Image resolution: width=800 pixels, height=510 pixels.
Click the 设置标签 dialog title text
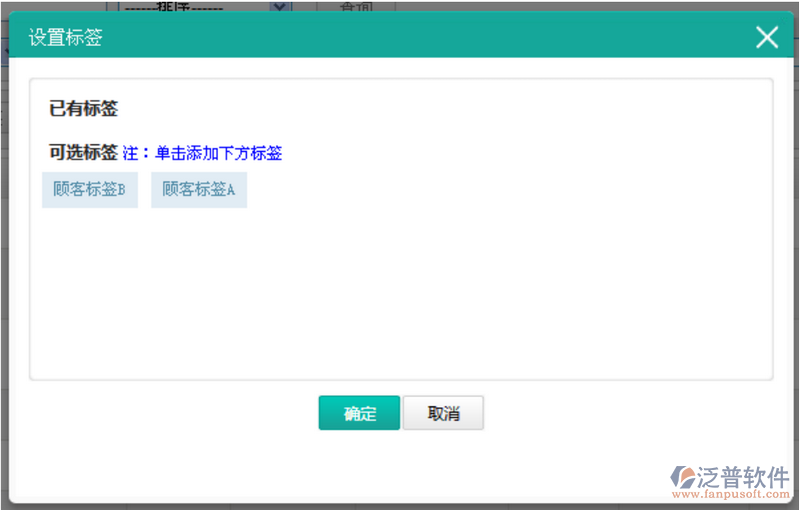click(x=65, y=38)
